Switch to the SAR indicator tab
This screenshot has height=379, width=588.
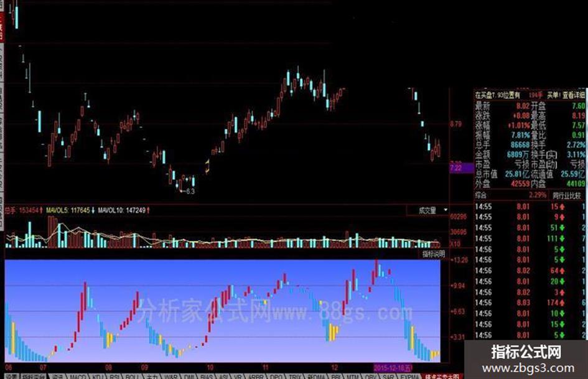[x=388, y=376]
